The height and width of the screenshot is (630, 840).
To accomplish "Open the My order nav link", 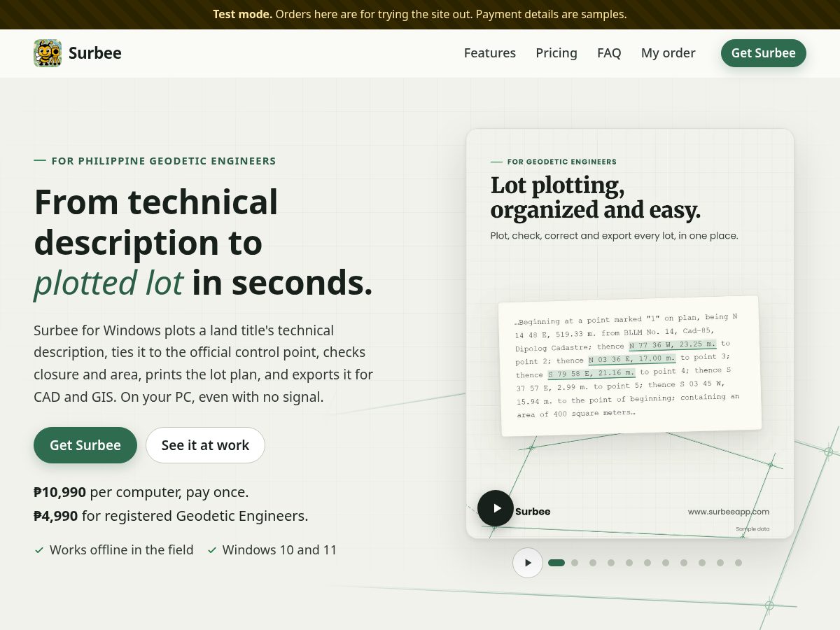I will coord(668,53).
